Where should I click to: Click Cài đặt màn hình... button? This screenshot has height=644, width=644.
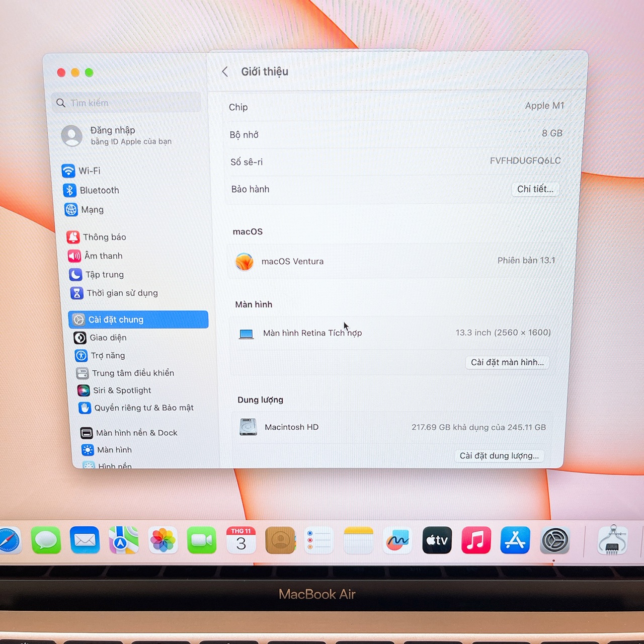pos(507,362)
